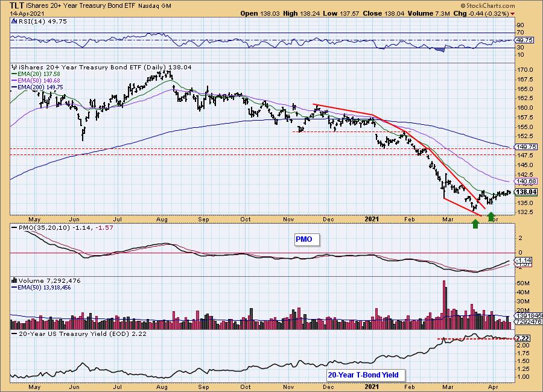
Task: Click the 149.75 EMA price tag
Action: click(x=526, y=147)
